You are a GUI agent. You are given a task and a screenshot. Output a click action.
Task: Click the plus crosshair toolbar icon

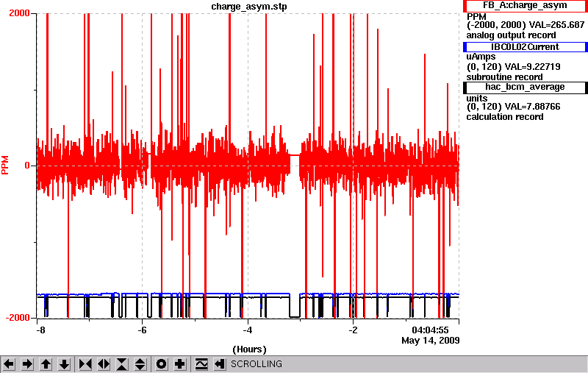pyautogui.click(x=180, y=364)
